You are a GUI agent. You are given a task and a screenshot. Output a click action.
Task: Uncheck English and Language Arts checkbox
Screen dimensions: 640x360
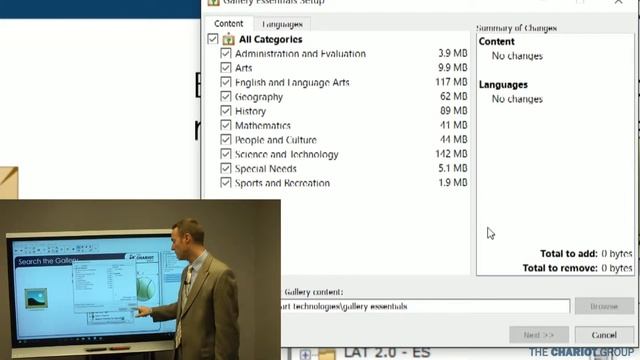pyautogui.click(x=225, y=82)
